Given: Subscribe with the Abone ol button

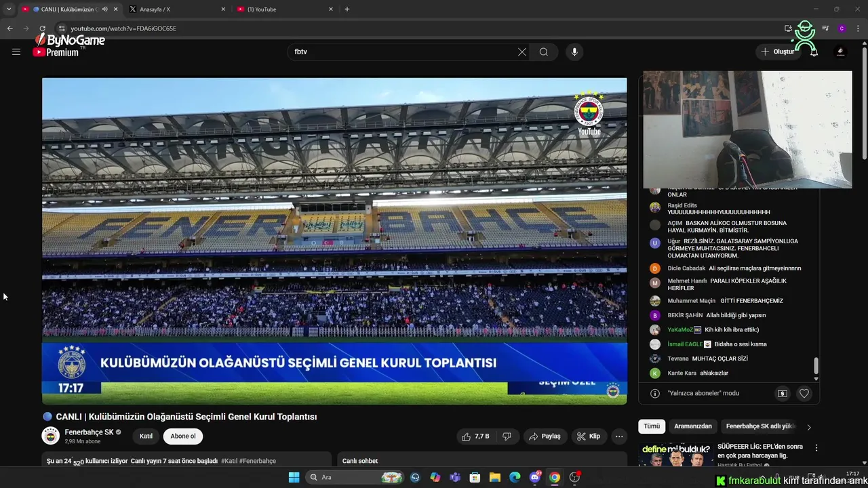Looking at the screenshot, I should click(x=183, y=436).
